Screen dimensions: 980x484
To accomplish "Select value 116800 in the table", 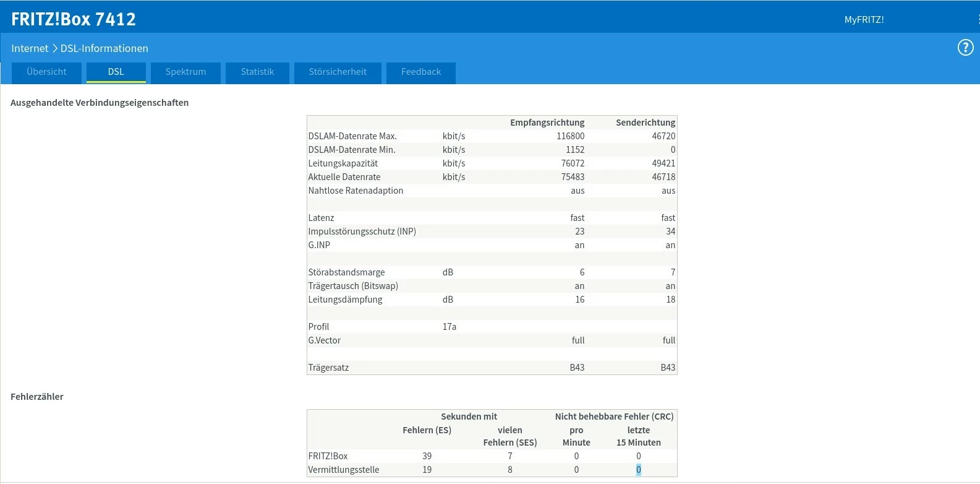I will tap(570, 136).
